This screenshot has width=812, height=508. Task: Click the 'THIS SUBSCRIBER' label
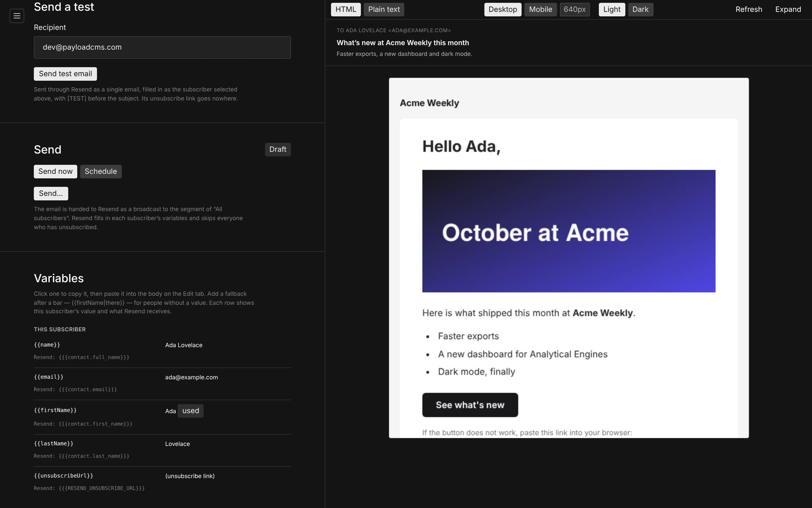pyautogui.click(x=60, y=329)
